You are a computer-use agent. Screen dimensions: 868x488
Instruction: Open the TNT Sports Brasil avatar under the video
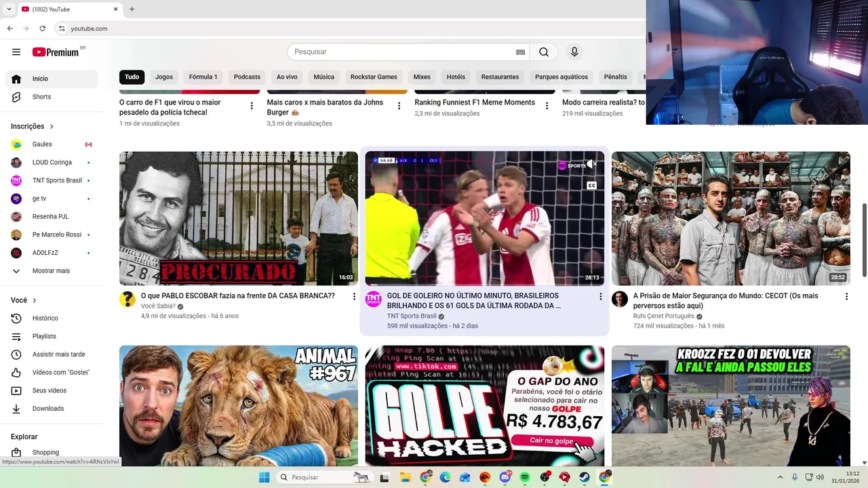coord(374,300)
